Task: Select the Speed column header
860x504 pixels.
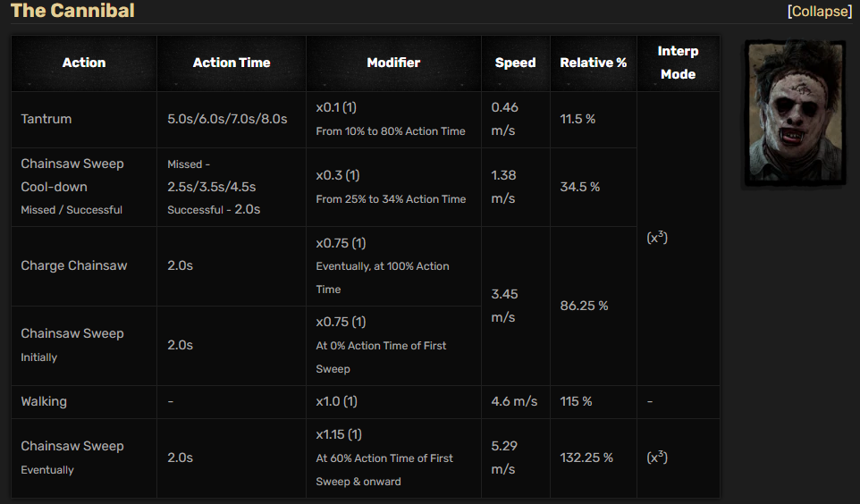Action: pos(516,63)
